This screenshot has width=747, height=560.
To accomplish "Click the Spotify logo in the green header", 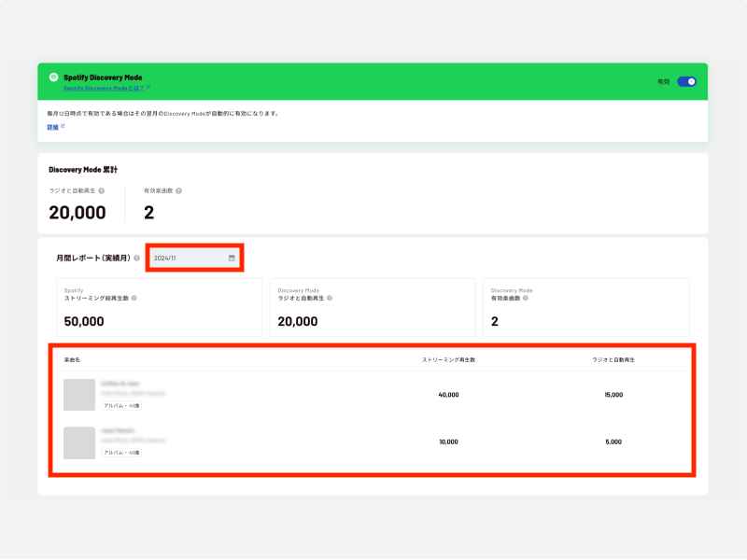I will [54, 77].
